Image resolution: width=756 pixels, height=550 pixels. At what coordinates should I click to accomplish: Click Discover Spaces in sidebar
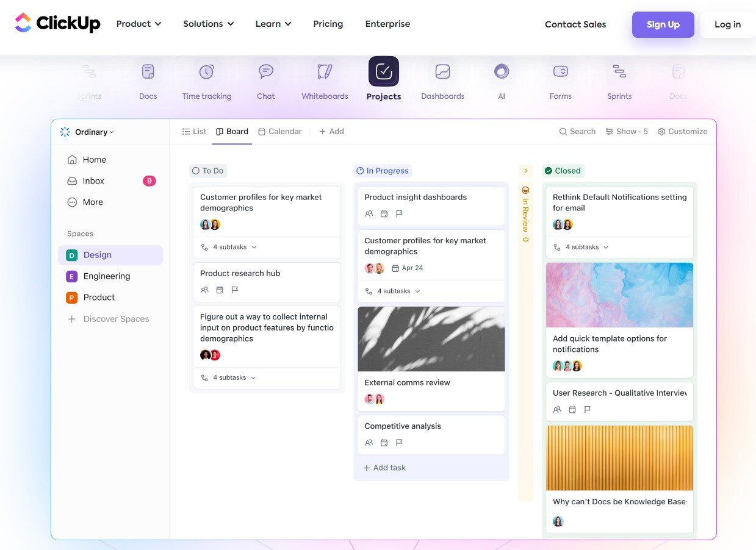point(109,319)
